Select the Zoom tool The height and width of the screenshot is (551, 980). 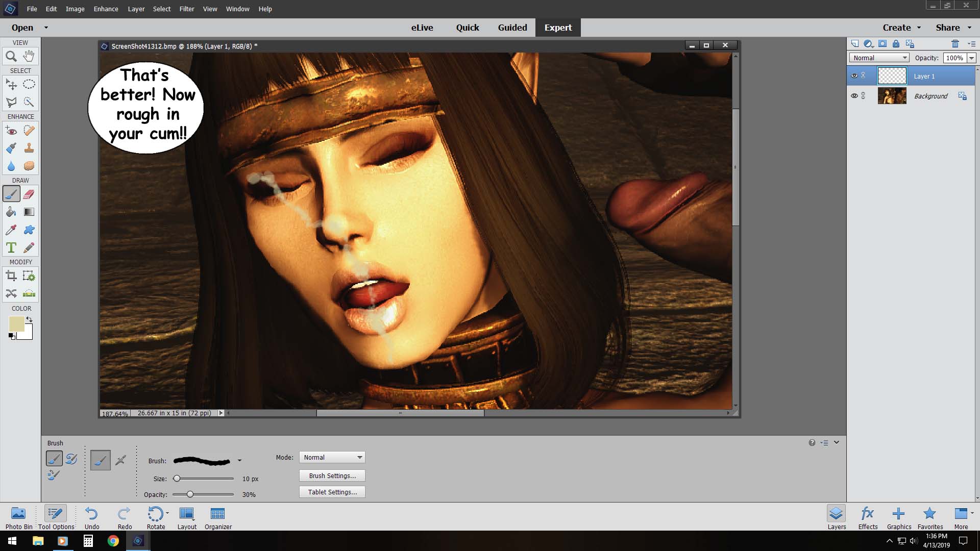(x=11, y=56)
